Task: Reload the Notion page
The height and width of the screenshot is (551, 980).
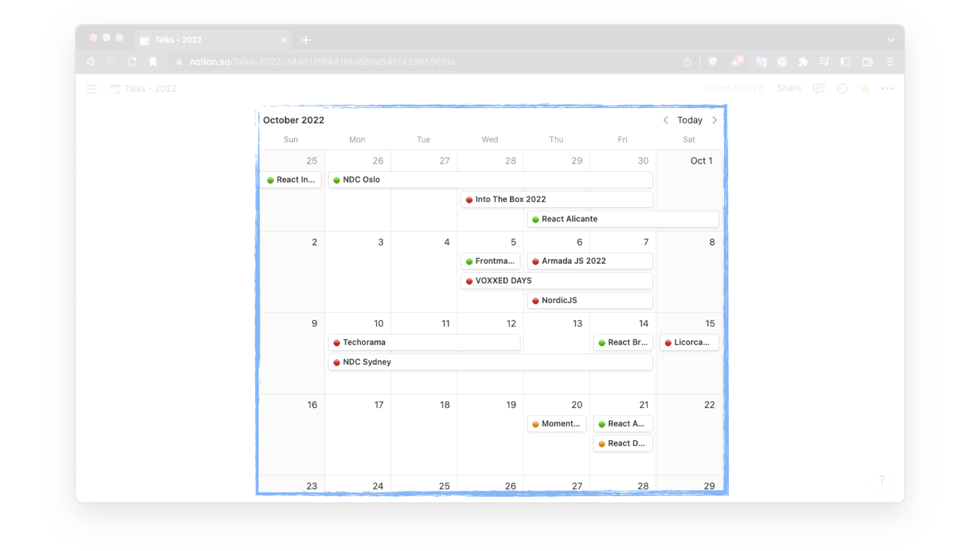Action: pos(132,62)
